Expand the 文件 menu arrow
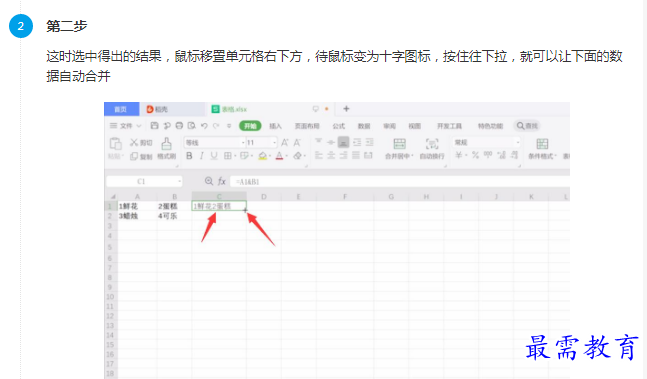This screenshot has height=379, width=647. (x=139, y=126)
